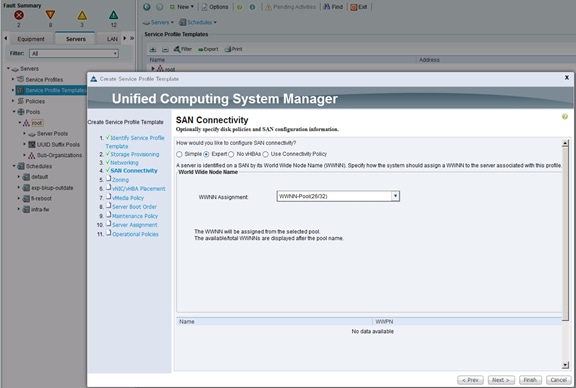Click the Export icon in templates toolbar
576x388 pixels.
pos(208,49)
